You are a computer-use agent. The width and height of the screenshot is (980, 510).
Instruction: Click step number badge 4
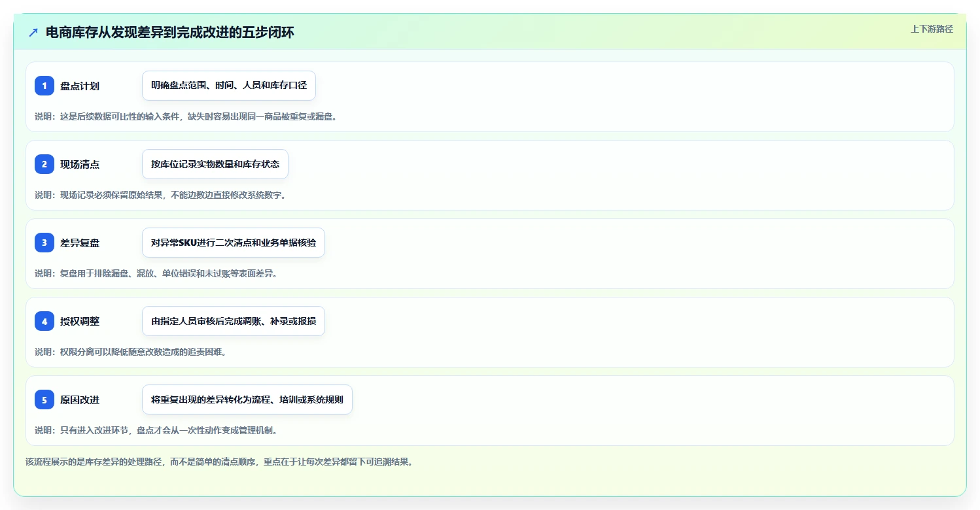coord(44,321)
